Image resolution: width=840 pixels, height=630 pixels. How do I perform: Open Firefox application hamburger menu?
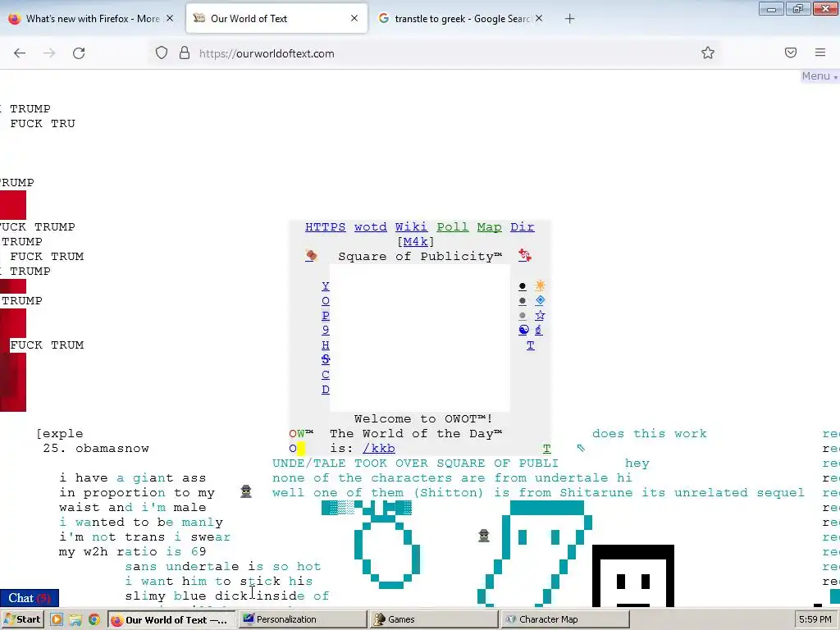820,52
